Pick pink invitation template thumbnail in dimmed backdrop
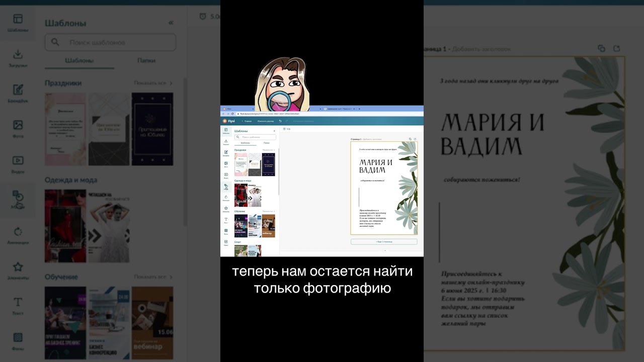 coord(65,129)
